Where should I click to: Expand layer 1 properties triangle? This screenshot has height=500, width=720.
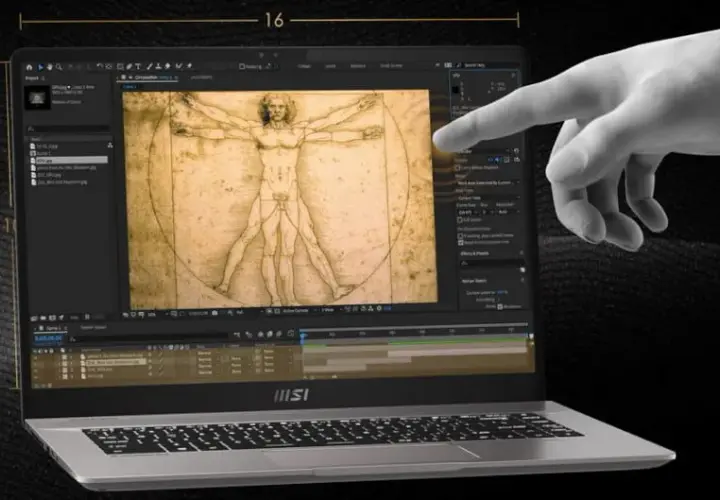click(x=59, y=357)
